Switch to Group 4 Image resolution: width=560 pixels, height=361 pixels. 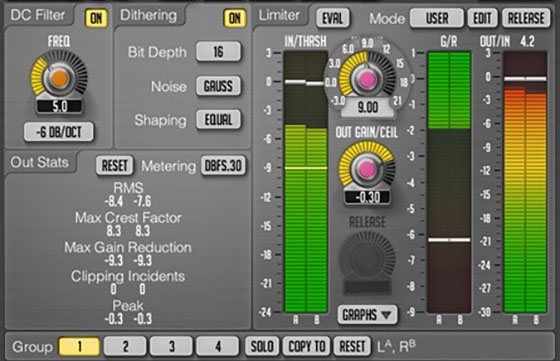(x=218, y=346)
